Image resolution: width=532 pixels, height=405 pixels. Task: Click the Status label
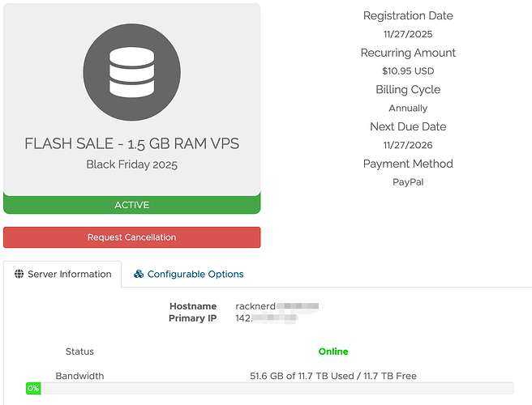(x=79, y=352)
